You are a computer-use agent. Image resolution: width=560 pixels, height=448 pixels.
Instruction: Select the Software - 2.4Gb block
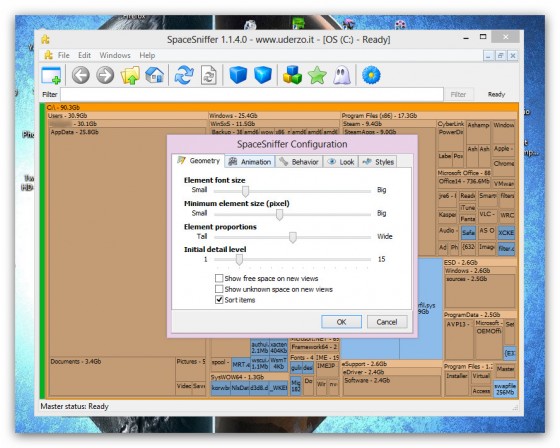391,386
